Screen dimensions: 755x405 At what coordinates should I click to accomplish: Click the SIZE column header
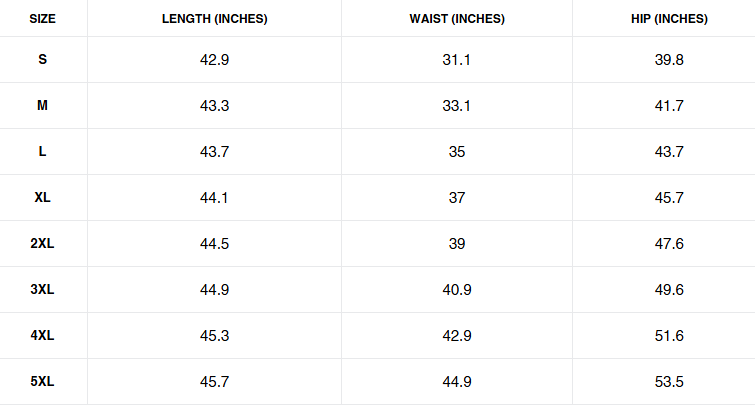(42, 19)
